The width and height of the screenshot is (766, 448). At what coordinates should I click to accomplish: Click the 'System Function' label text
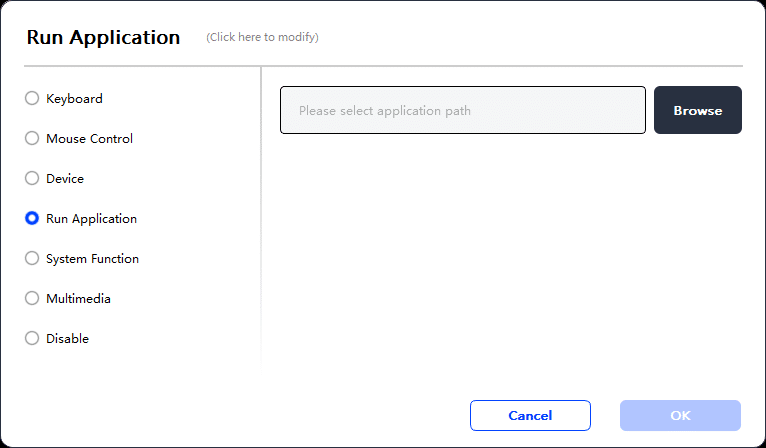point(92,259)
